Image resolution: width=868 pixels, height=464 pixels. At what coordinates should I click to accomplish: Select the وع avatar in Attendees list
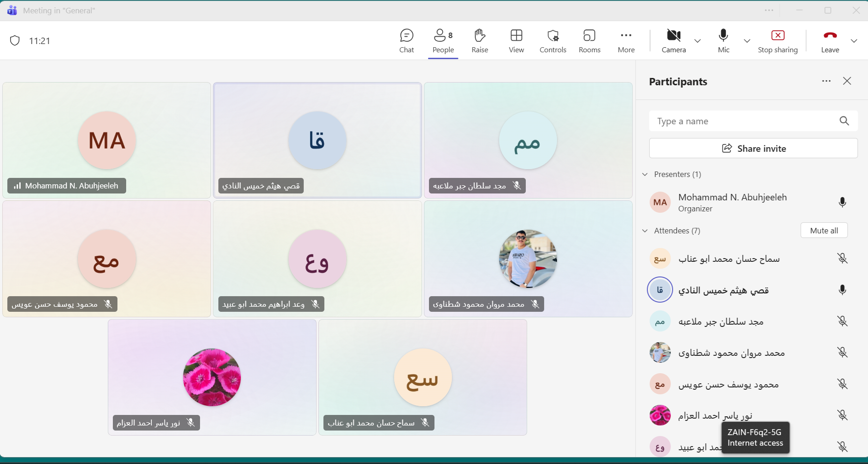click(x=660, y=447)
